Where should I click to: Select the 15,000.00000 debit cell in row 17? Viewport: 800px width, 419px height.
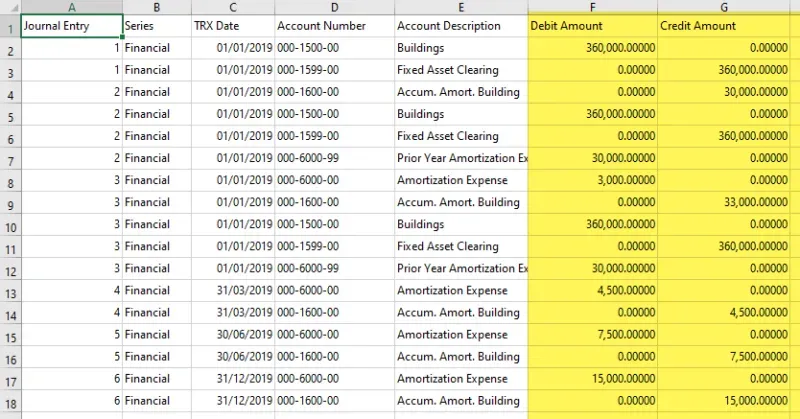pyautogui.click(x=592, y=379)
